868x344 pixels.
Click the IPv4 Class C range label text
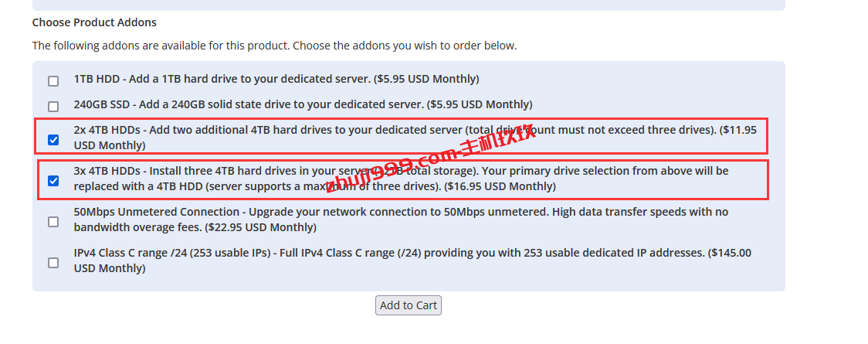pos(412,261)
